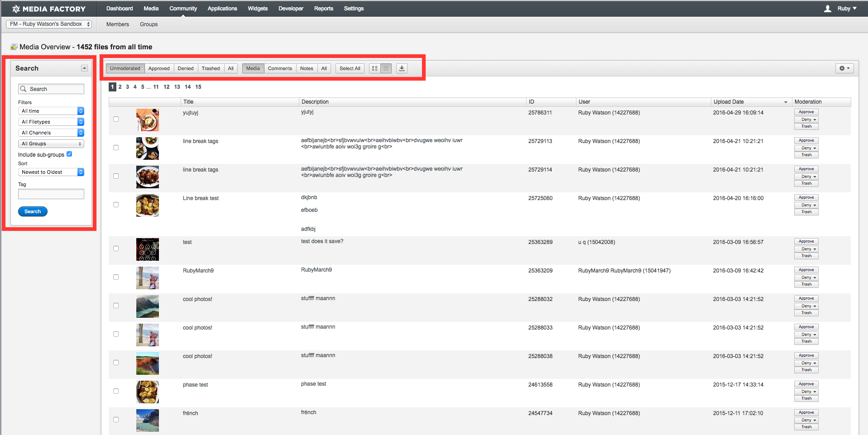Viewport: 868px width, 435px height.
Task: Select checkbox for phase test row
Action: tap(116, 391)
